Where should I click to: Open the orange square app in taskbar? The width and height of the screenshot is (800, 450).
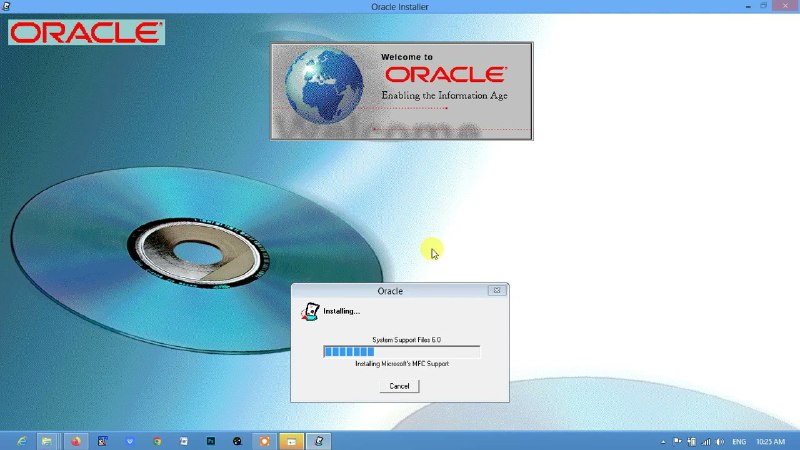pos(264,441)
